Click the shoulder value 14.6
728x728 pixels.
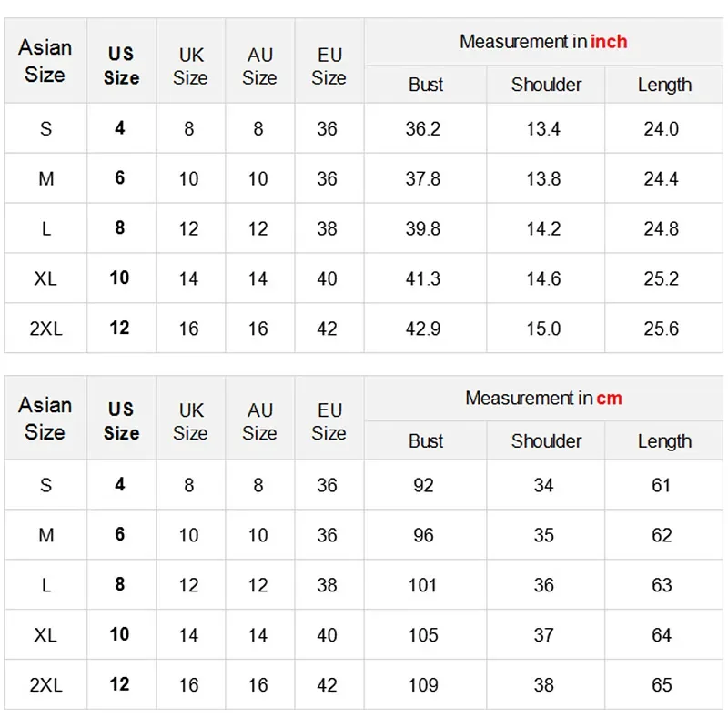coord(543,278)
